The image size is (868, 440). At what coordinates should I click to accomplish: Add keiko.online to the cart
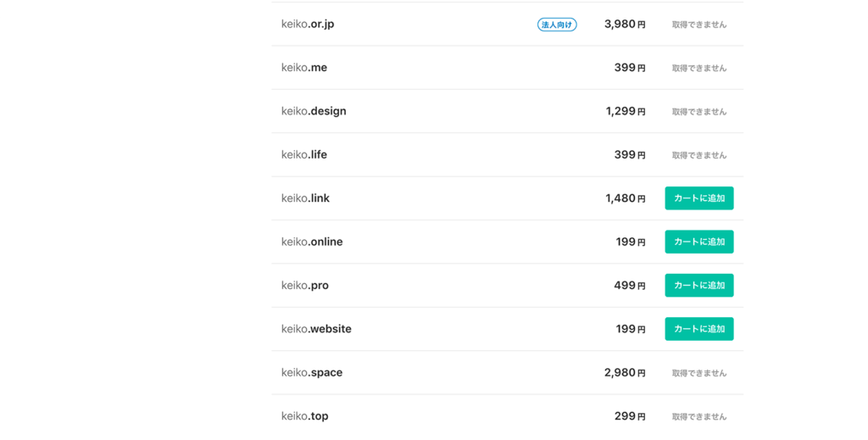pyautogui.click(x=699, y=242)
